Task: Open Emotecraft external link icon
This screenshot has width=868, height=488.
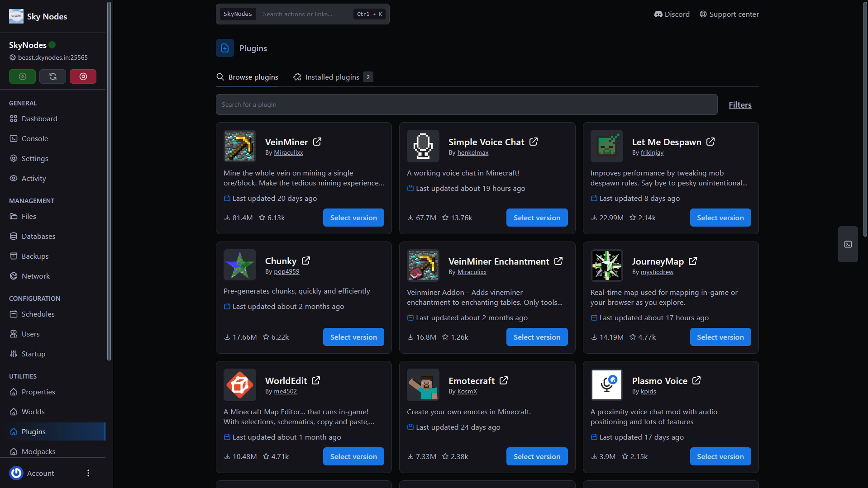Action: coord(504,380)
